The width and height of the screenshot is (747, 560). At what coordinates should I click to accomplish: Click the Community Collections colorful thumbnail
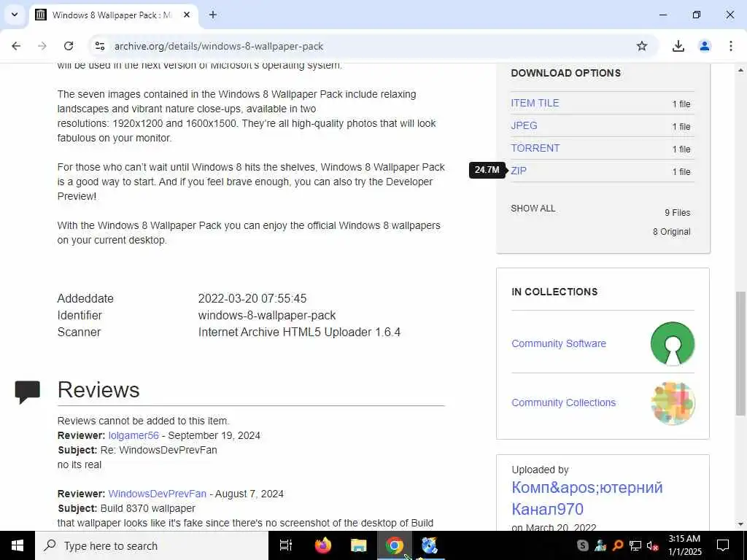673,402
